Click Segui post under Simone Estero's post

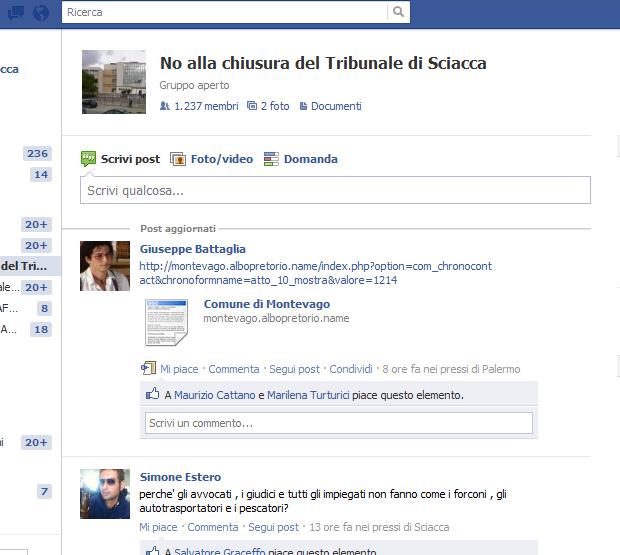(273, 527)
